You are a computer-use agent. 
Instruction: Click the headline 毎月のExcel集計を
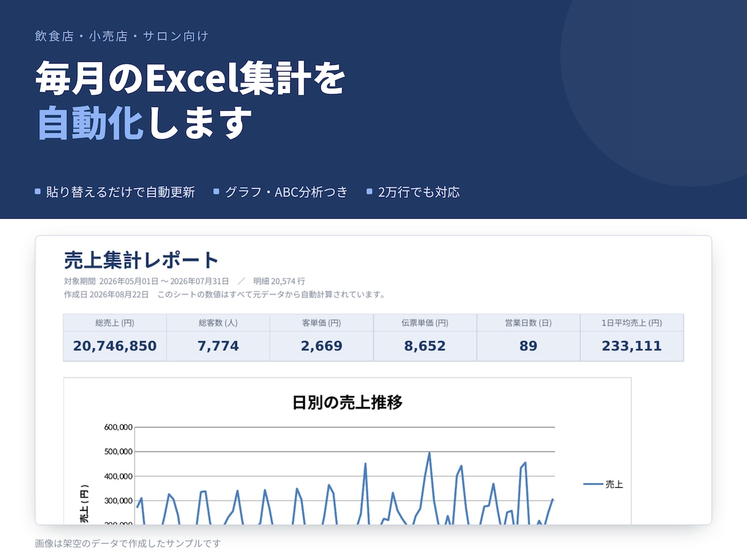click(x=190, y=78)
